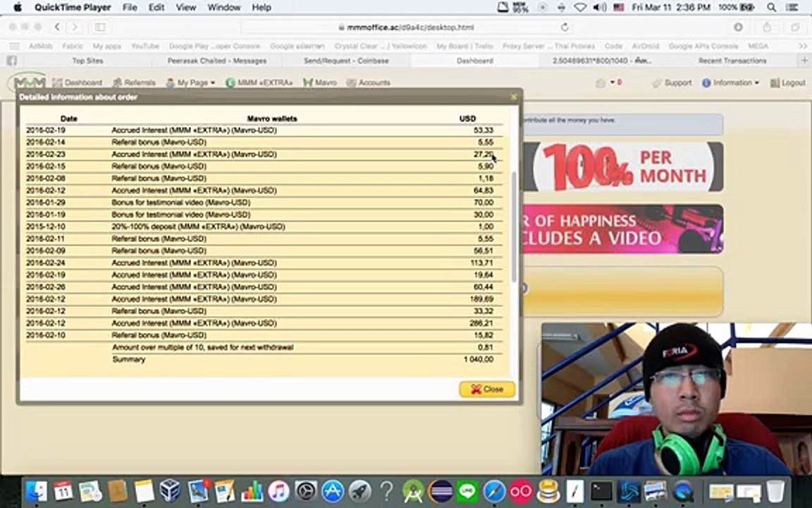Open Spotlight search in the menu bar
Image resolution: width=812 pixels, height=508 pixels.
click(772, 7)
